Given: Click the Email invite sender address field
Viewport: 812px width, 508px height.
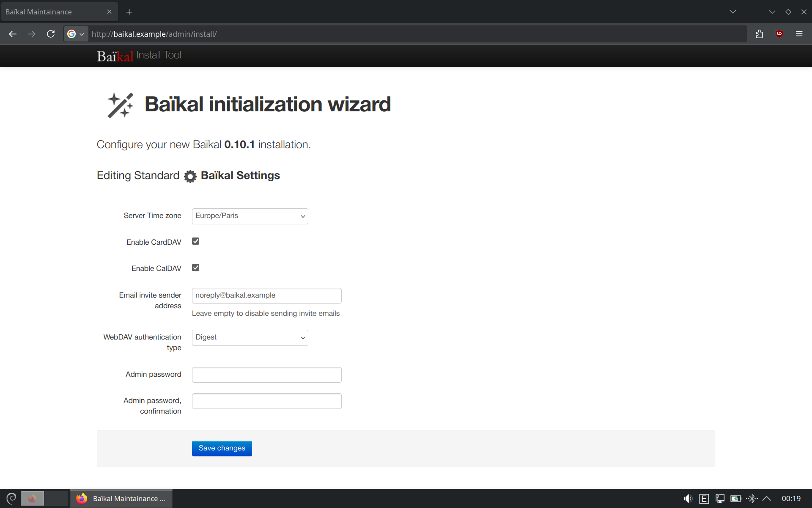Looking at the screenshot, I should (x=266, y=295).
